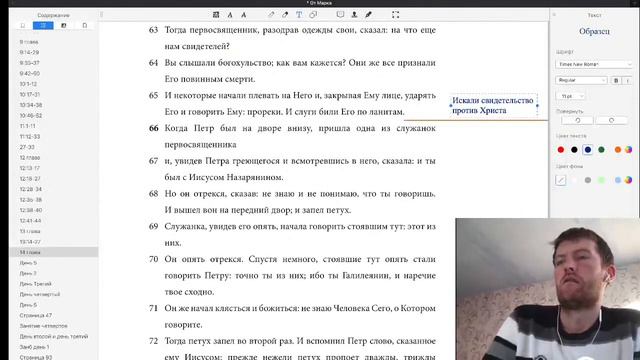Open the bookmarks sidebar tab
The image size is (640, 360).
(23, 25)
